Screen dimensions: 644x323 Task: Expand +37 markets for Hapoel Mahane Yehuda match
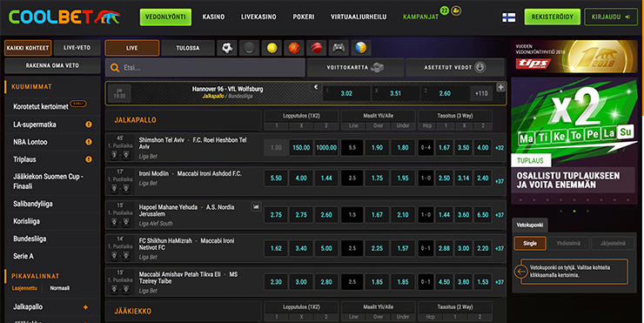point(500,215)
